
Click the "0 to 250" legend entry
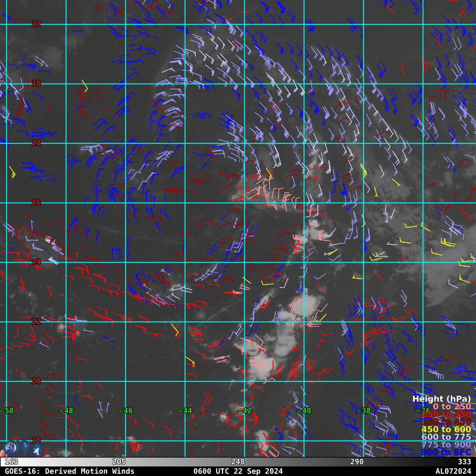point(452,406)
